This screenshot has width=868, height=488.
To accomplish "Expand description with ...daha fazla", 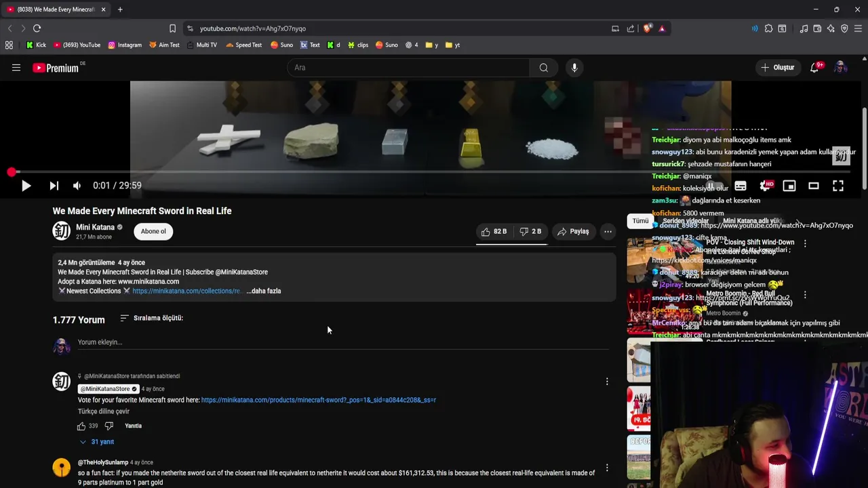I will (x=263, y=291).
